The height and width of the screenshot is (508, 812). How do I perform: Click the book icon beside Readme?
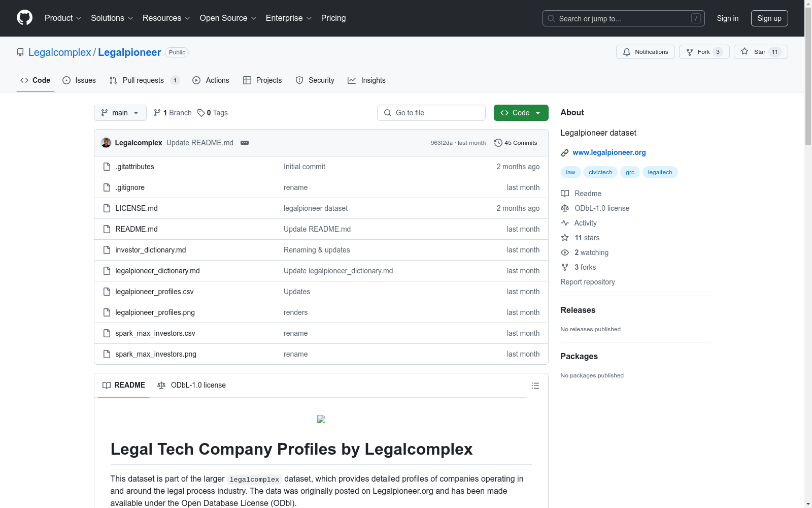tap(565, 194)
